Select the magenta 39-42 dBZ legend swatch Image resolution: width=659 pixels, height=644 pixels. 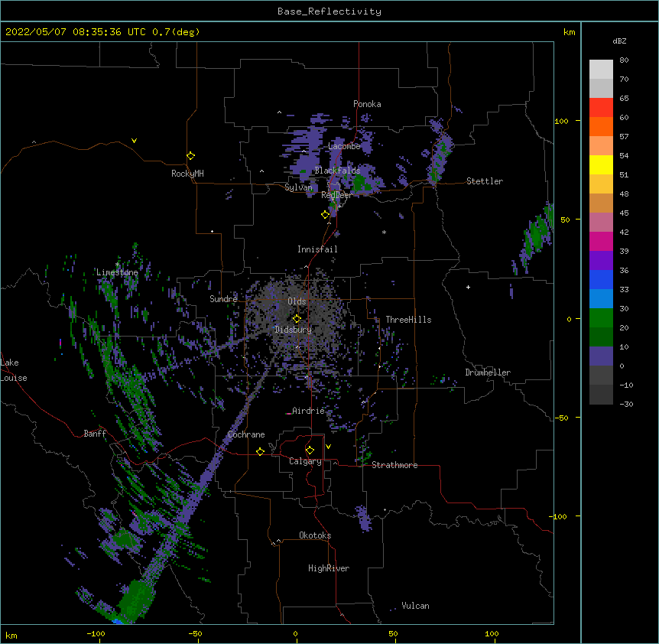[x=601, y=241]
